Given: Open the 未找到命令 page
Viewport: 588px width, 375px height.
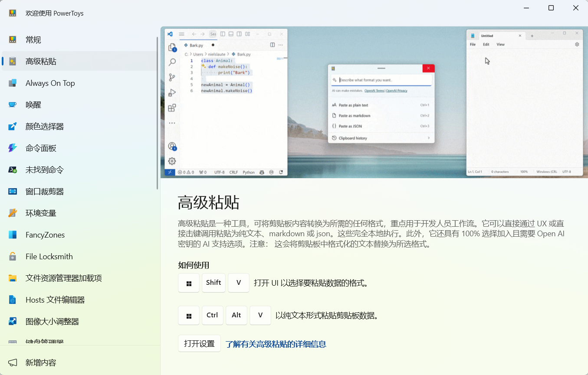Looking at the screenshot, I should (79, 170).
